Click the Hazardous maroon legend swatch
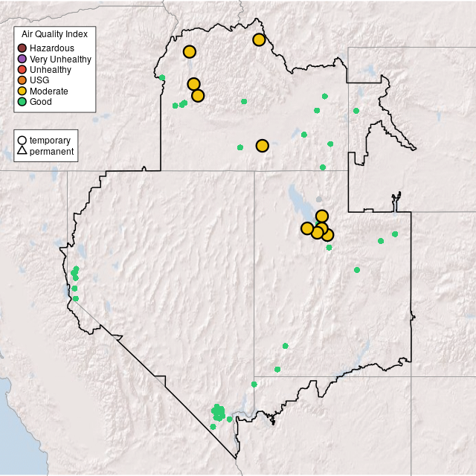 click(22, 48)
